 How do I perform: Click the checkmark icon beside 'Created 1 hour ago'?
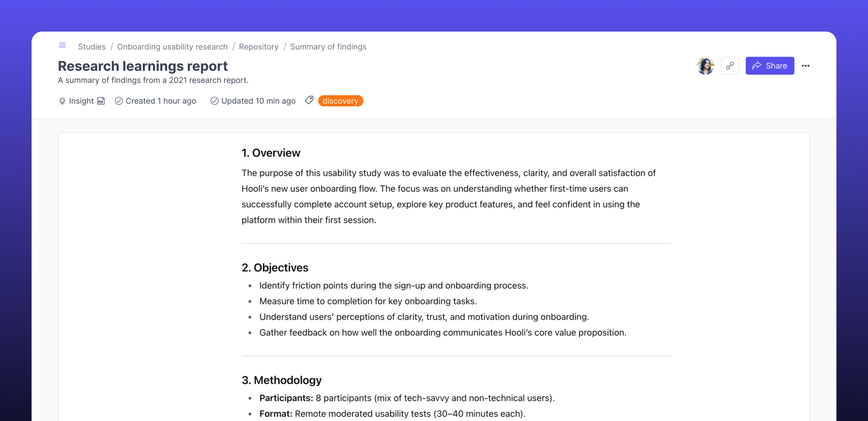click(118, 101)
